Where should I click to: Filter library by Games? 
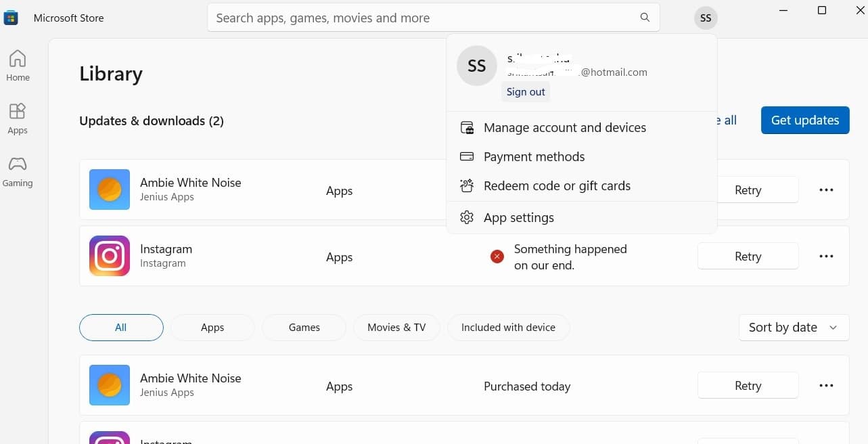pos(304,327)
